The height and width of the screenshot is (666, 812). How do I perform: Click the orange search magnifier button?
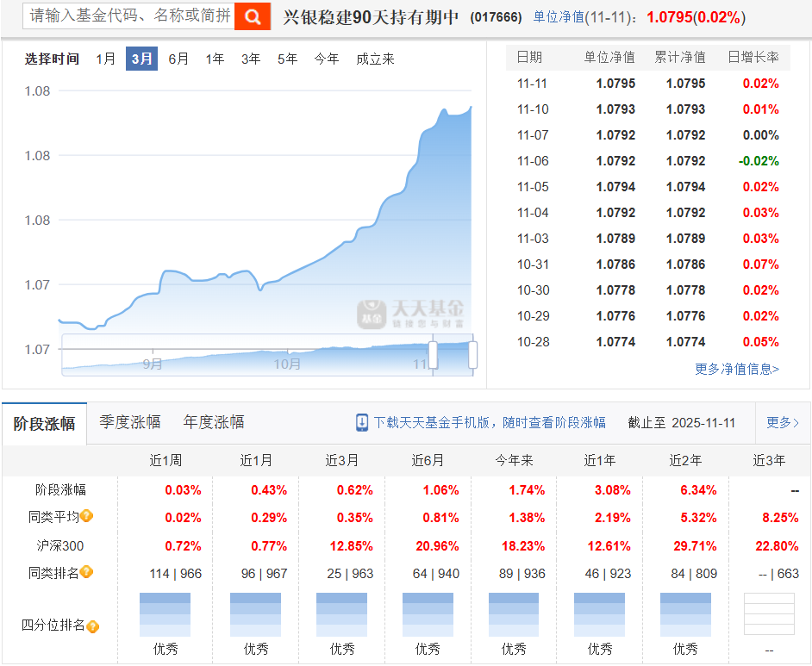[253, 16]
